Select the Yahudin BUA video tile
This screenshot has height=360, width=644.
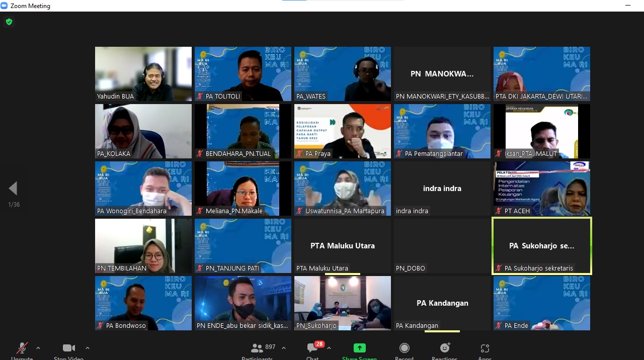pos(143,74)
